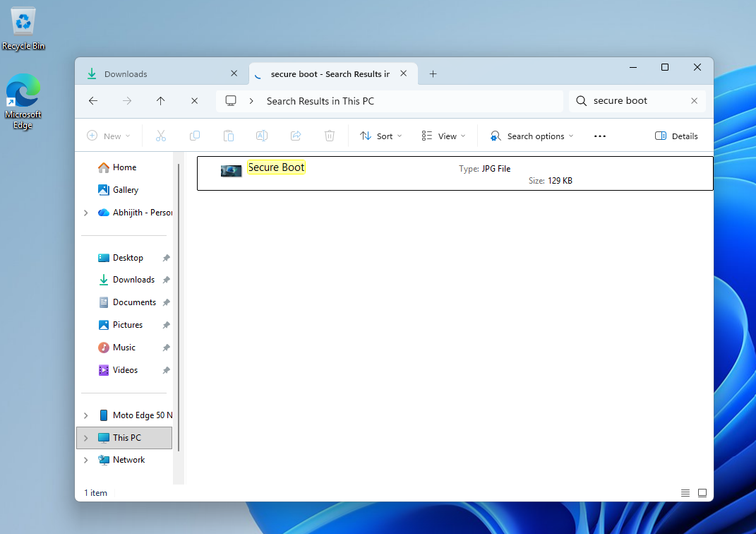Switch to details list view in the status bar
The width and height of the screenshot is (756, 534).
pos(685,492)
